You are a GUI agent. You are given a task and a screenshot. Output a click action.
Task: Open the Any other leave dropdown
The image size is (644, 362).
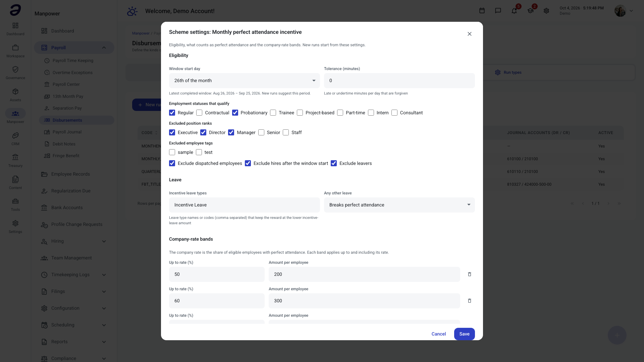coord(399,205)
